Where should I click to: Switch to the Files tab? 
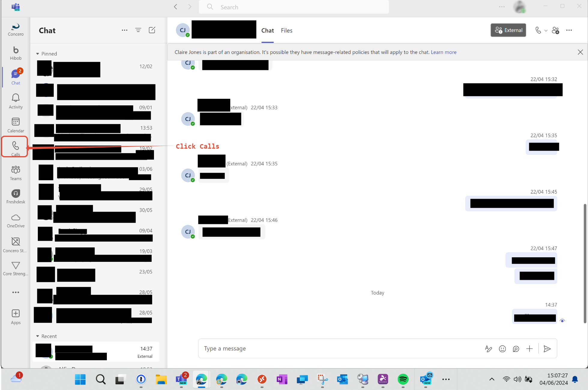[286, 31]
